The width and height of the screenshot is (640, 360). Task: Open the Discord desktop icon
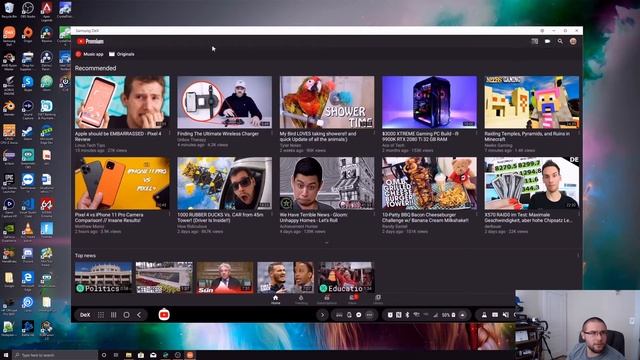[x=28, y=255]
